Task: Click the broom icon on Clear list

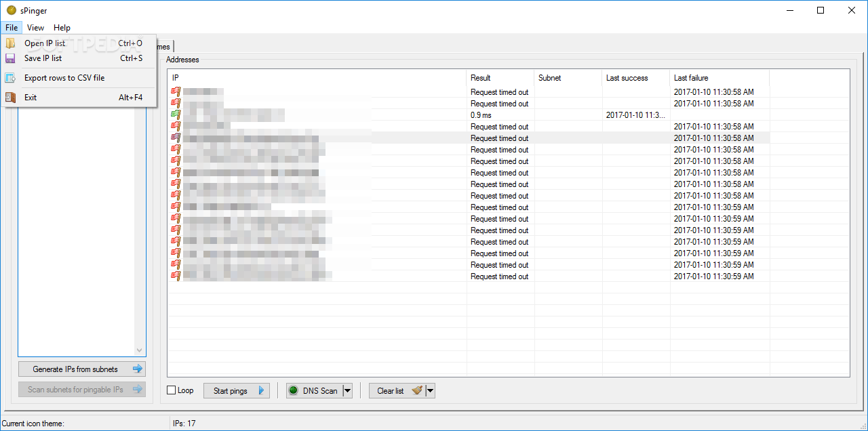Action: [417, 390]
